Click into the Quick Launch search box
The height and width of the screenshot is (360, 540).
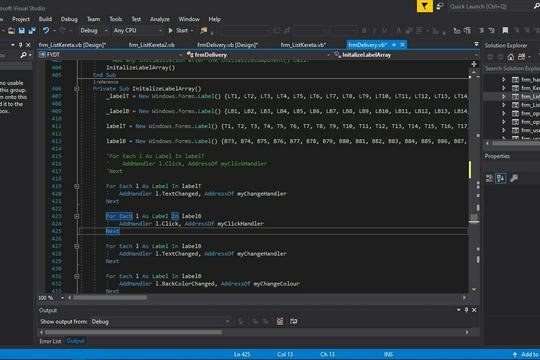pos(489,6)
